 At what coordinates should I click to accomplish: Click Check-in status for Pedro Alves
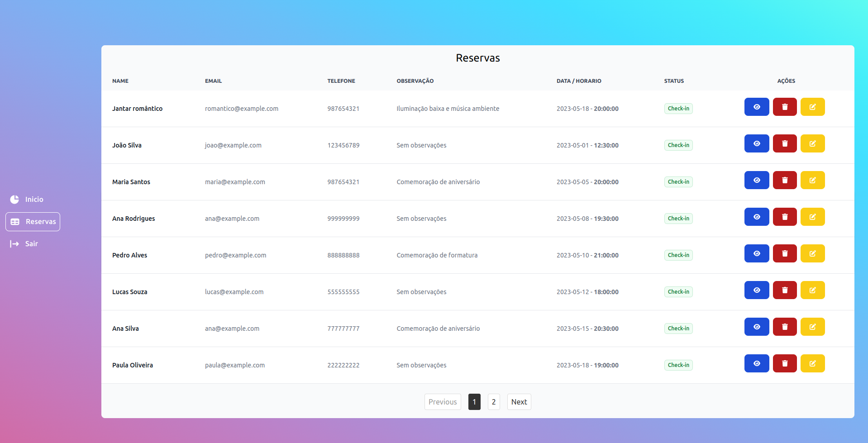click(678, 255)
